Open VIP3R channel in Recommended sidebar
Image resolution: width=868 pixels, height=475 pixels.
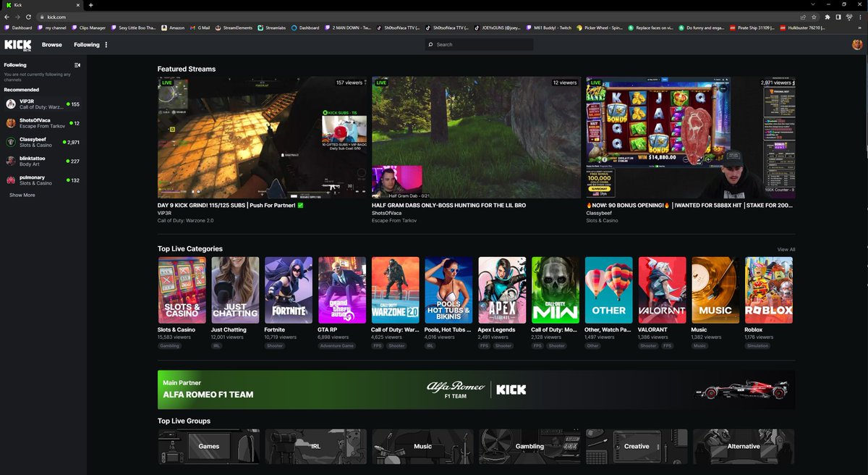(x=43, y=104)
